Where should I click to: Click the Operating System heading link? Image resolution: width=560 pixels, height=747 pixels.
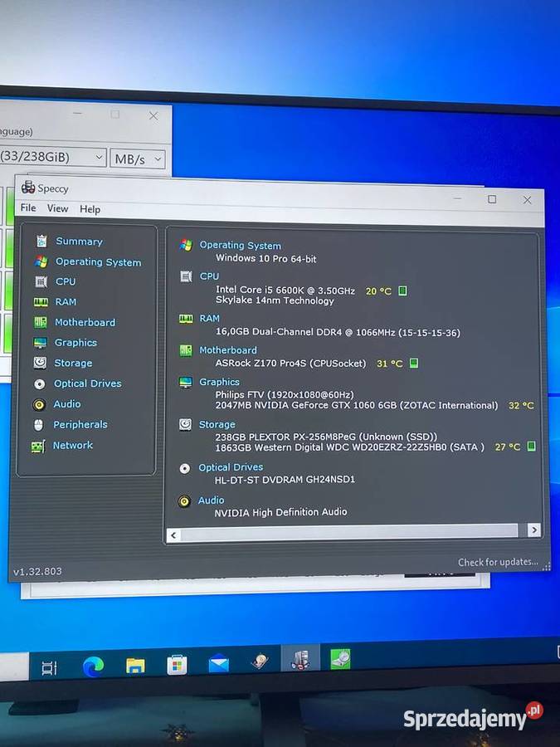click(x=240, y=246)
